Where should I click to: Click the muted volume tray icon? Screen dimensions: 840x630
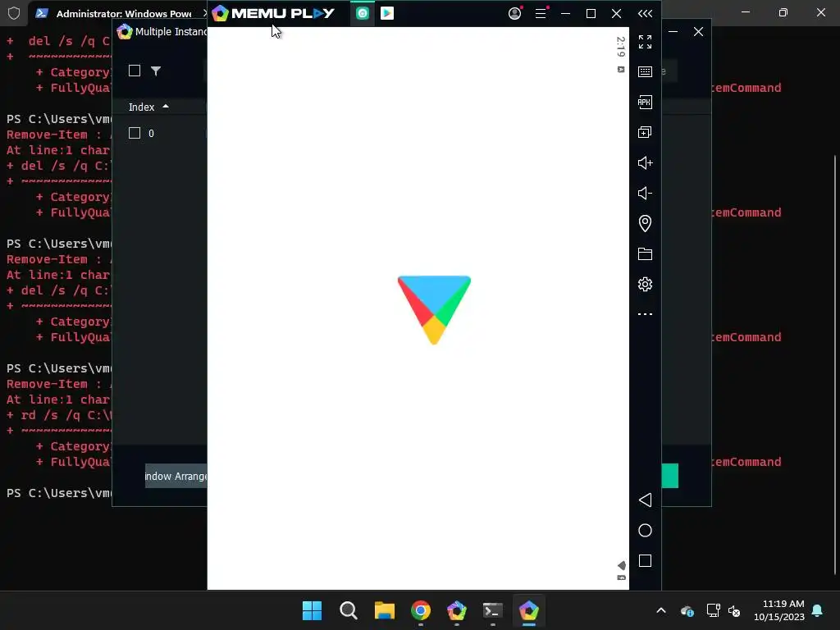point(734,610)
